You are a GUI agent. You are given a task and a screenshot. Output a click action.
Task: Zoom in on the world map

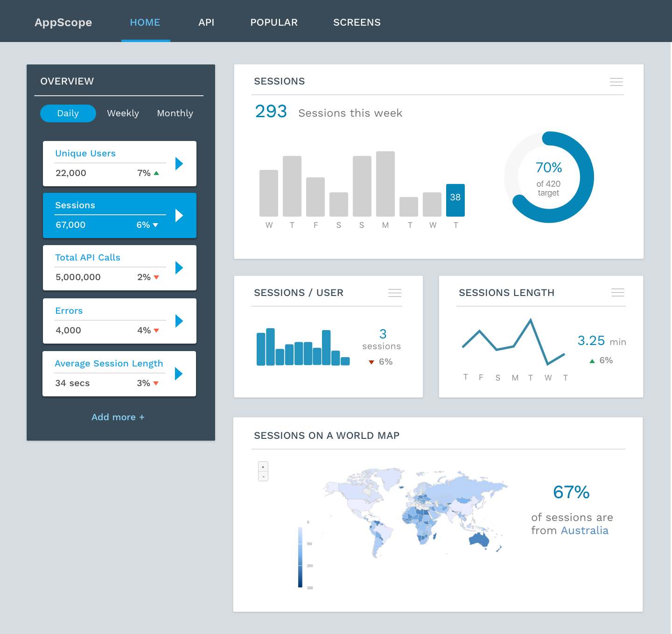pyautogui.click(x=263, y=467)
